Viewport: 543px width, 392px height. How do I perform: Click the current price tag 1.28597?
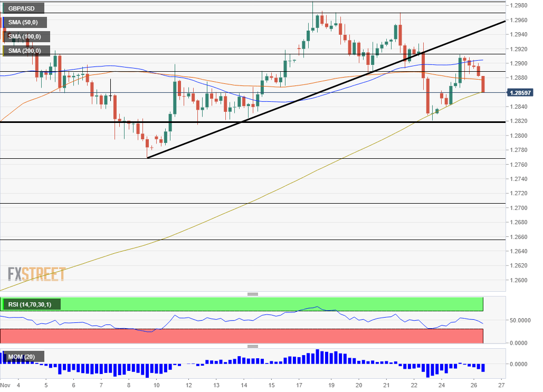[520, 92]
